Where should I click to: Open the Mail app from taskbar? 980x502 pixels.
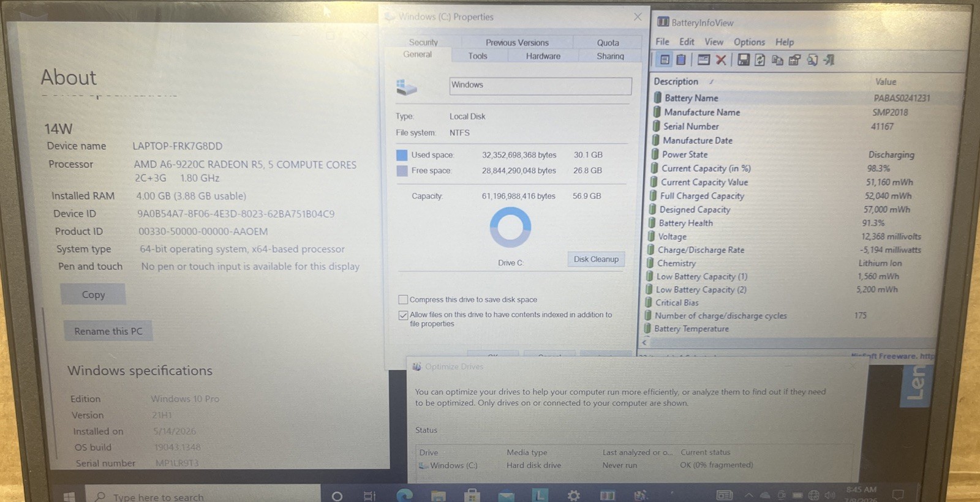click(x=506, y=495)
